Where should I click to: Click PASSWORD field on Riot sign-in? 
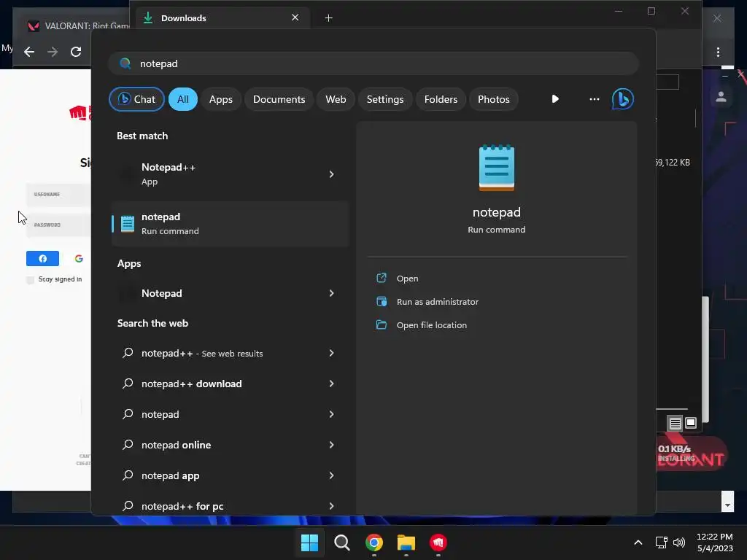[x=58, y=225]
